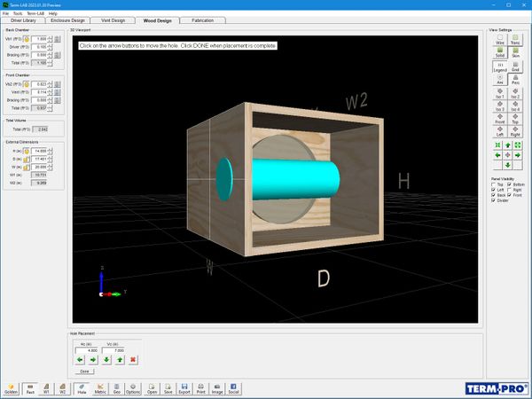
Task: Open the Enclosure Design tab
Action: point(67,20)
